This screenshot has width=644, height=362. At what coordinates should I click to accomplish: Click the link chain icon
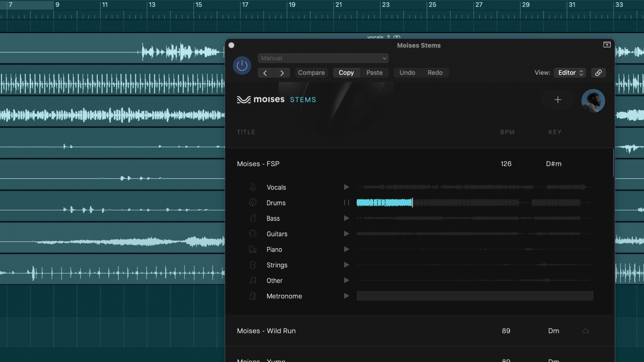tap(598, 73)
